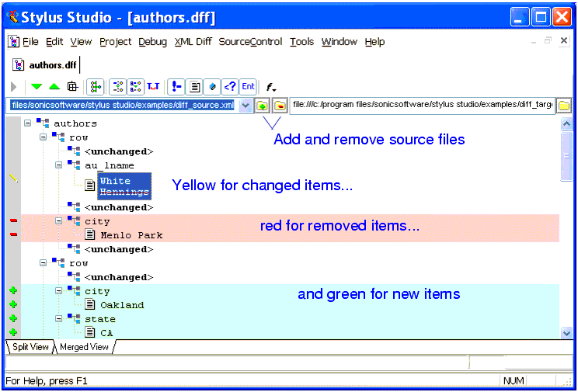
Task: Click the '<?' processing instructions toolbar icon
Action: [x=230, y=87]
